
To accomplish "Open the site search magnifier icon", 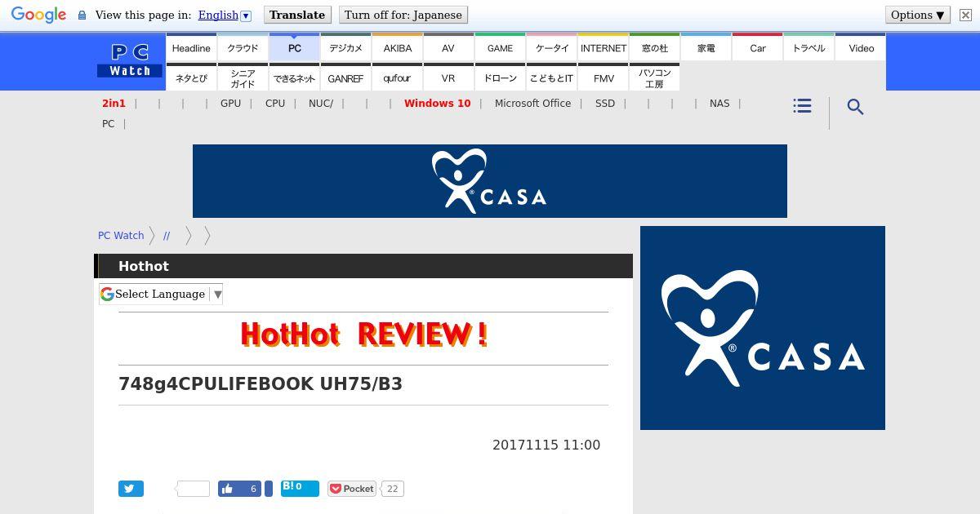I will coord(855,107).
